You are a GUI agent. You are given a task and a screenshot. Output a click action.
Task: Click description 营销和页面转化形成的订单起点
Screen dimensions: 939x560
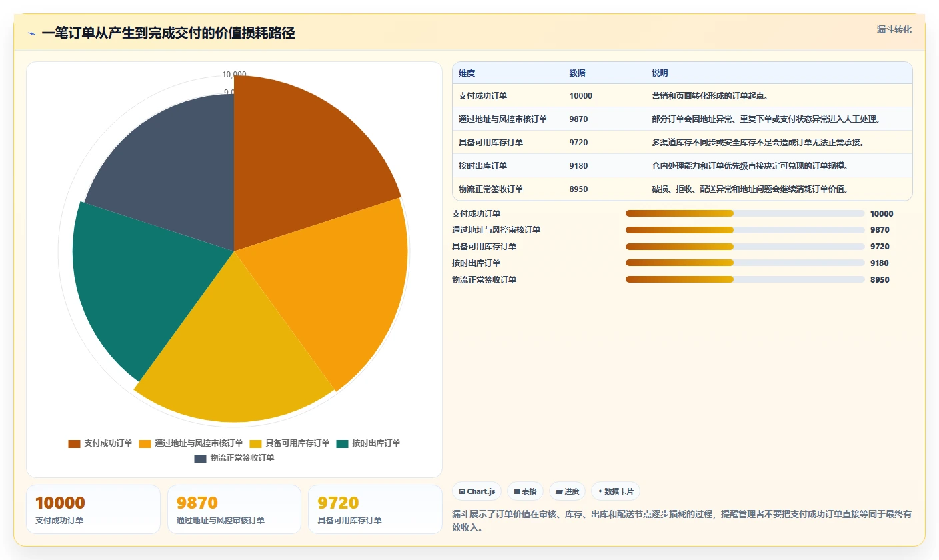pyautogui.click(x=710, y=96)
